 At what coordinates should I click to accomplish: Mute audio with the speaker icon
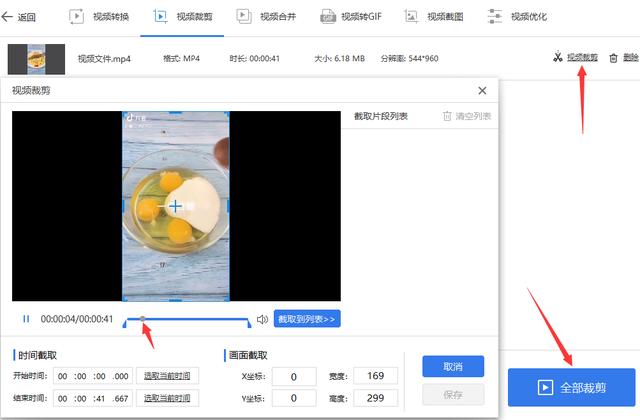pos(262,319)
